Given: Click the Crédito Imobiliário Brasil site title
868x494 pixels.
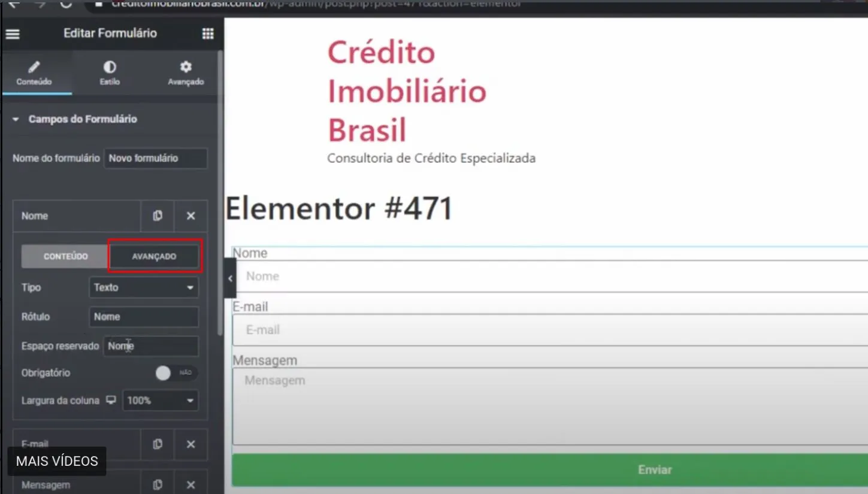Looking at the screenshot, I should pos(407,92).
